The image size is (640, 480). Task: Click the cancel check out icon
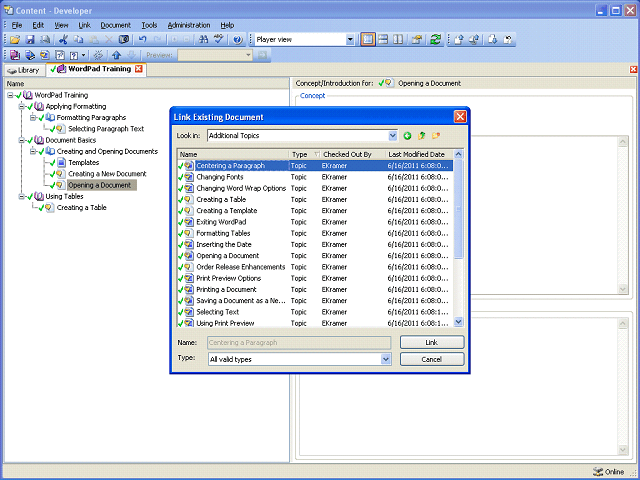pos(508,40)
